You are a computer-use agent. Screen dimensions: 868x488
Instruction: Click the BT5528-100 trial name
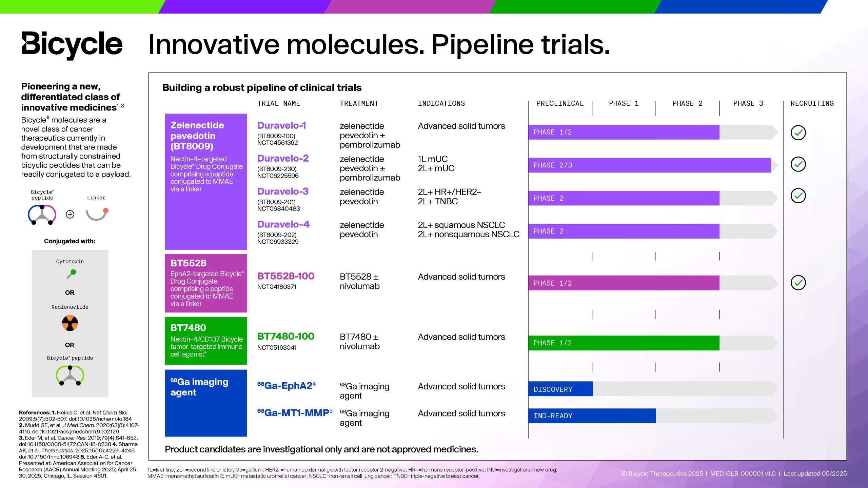pyautogui.click(x=285, y=276)
